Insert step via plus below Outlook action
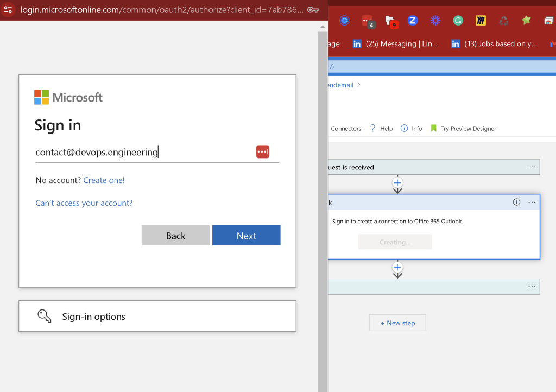The width and height of the screenshot is (556, 392). click(x=397, y=267)
